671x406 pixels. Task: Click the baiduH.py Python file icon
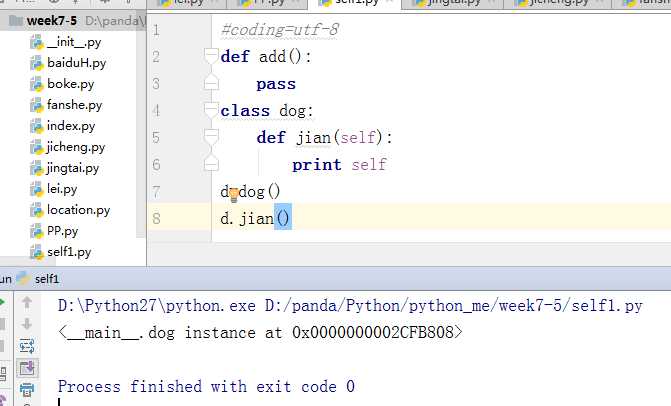37,63
